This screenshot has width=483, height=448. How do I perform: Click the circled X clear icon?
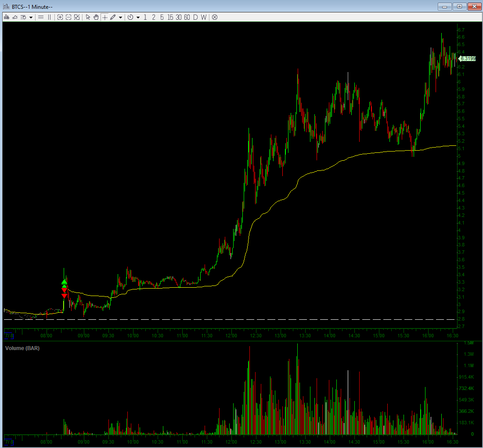coord(215,17)
